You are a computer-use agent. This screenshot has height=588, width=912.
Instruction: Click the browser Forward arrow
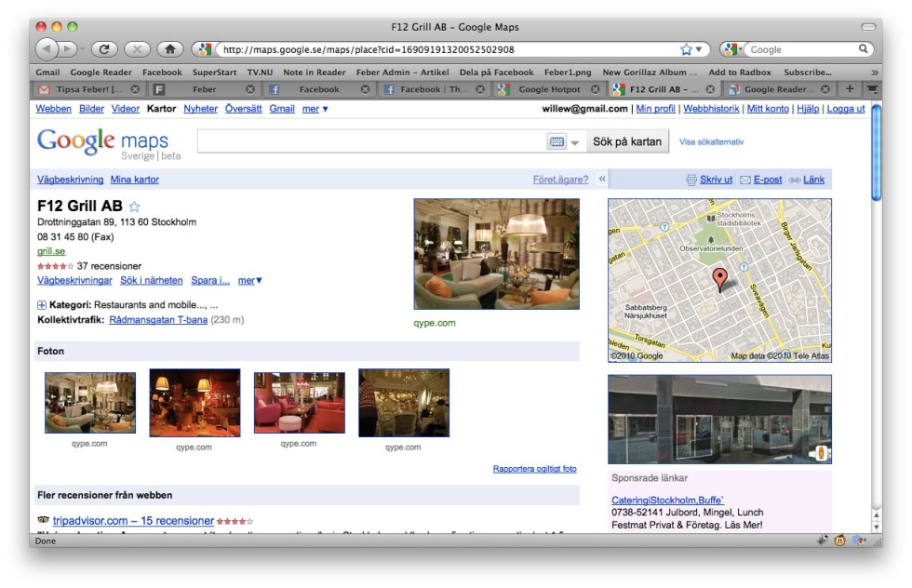click(x=67, y=49)
